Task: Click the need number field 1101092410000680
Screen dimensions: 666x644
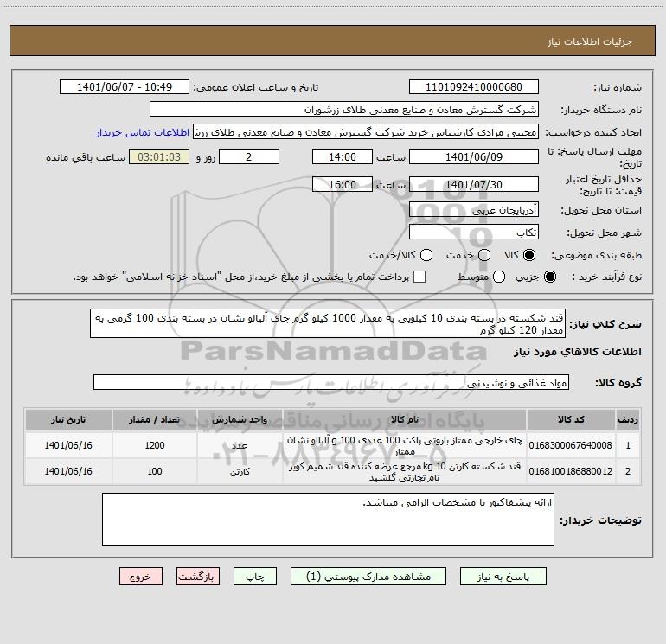Action: pos(474,86)
